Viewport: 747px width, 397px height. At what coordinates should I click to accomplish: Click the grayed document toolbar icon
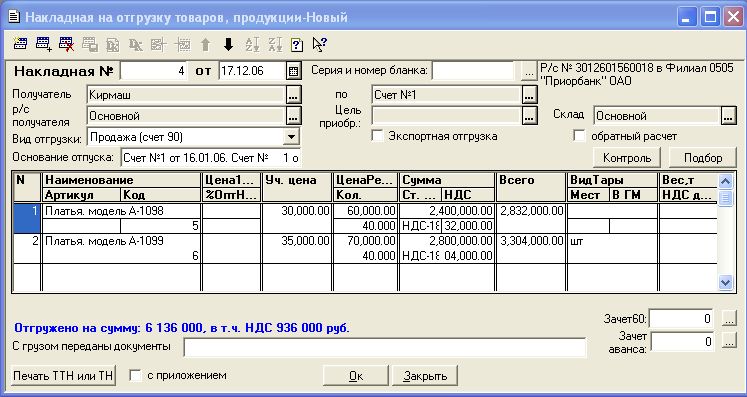[112, 44]
